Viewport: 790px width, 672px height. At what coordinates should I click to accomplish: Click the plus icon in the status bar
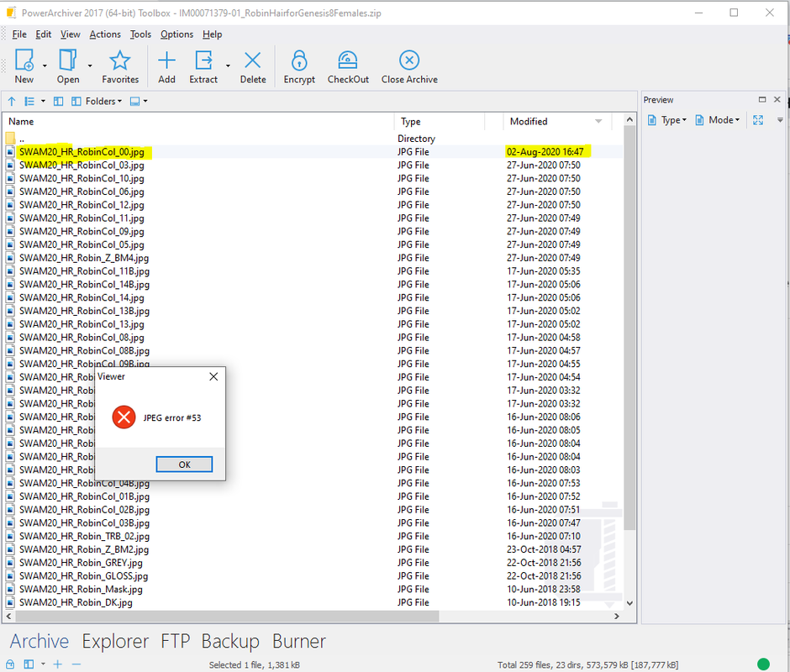click(58, 664)
